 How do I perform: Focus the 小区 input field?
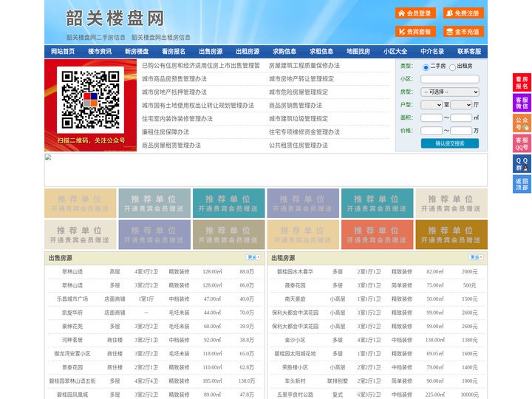tap(450, 79)
